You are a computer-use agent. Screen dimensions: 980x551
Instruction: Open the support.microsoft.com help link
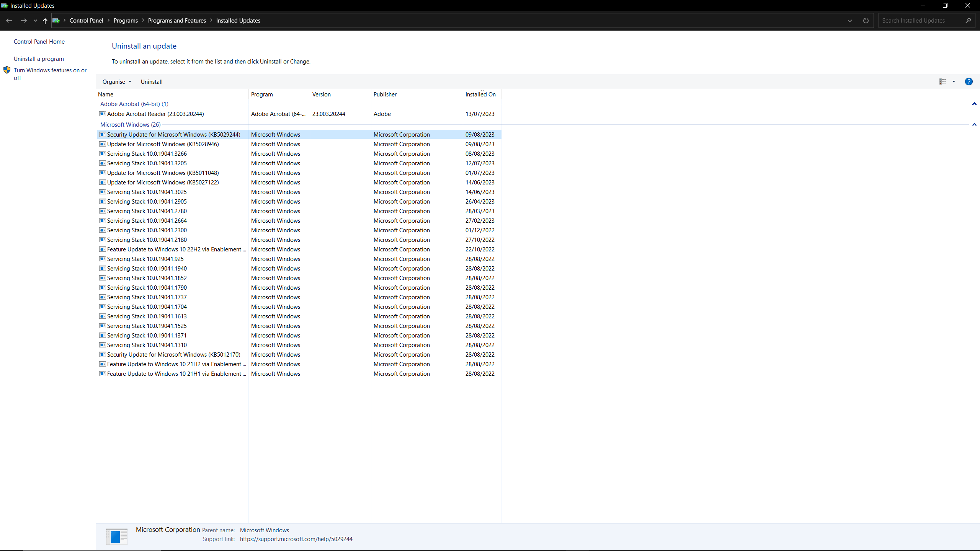296,539
